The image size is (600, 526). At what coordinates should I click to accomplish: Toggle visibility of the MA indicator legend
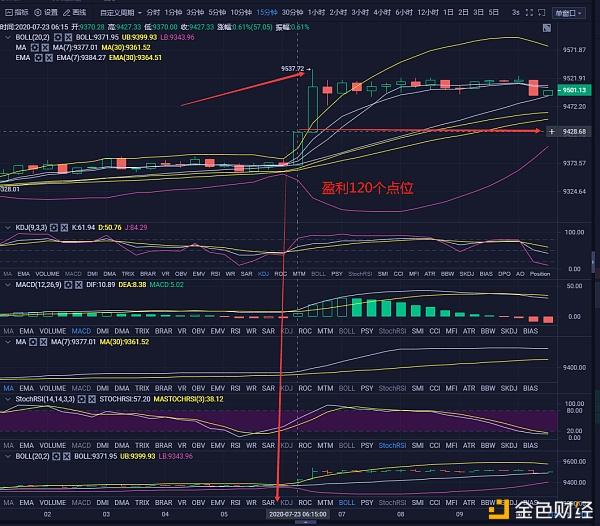[33, 46]
